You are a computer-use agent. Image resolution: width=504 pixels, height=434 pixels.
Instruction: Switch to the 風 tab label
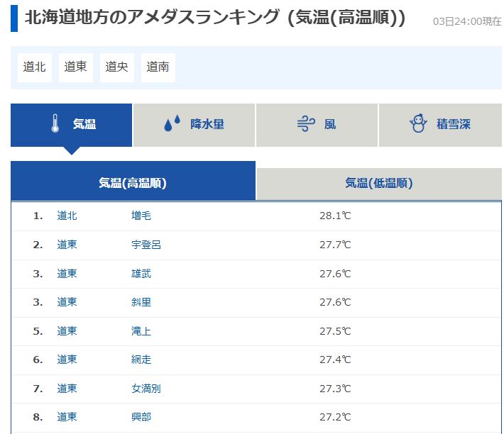[x=330, y=124]
